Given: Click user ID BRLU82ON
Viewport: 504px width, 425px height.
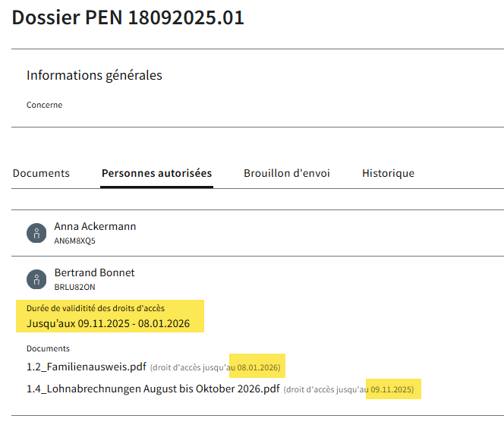Looking at the screenshot, I should click(x=74, y=287).
